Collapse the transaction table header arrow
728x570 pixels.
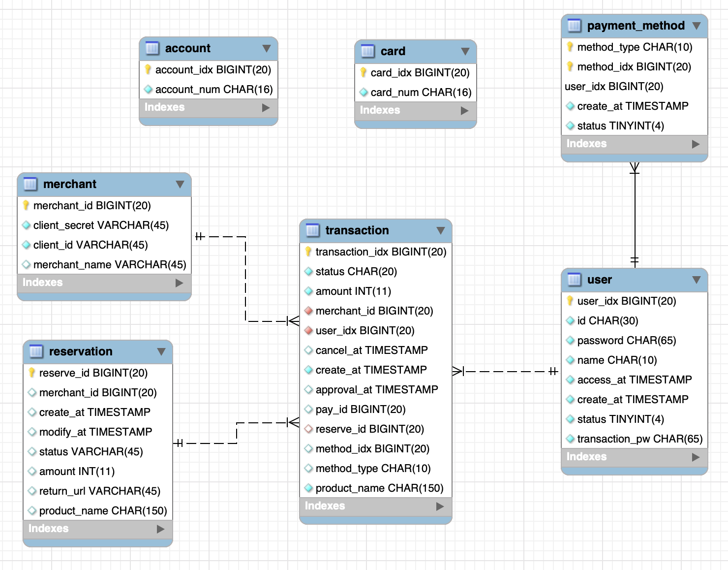tap(441, 230)
